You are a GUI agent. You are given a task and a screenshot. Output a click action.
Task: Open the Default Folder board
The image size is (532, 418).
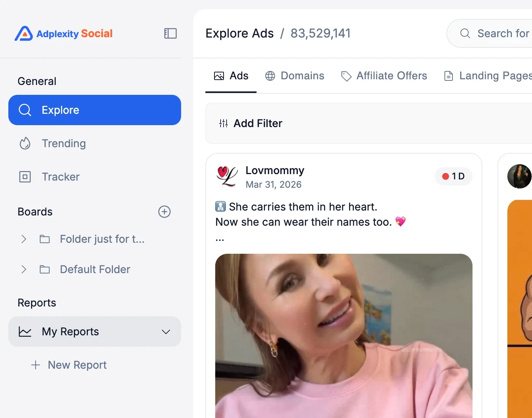pos(95,269)
